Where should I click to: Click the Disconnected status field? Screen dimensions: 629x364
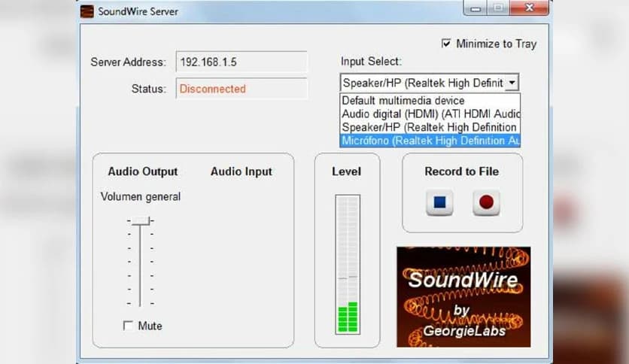242,89
